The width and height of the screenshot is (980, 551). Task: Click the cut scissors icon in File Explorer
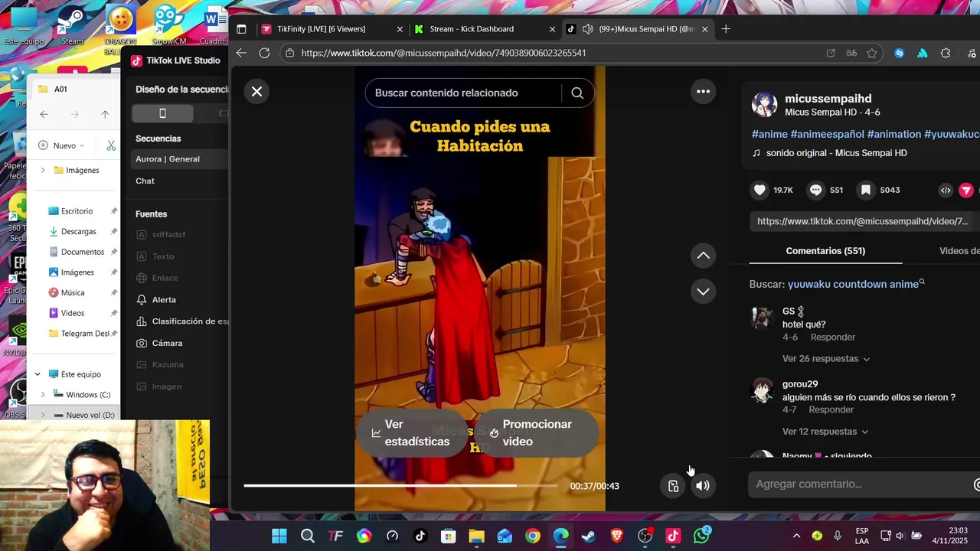point(111,145)
